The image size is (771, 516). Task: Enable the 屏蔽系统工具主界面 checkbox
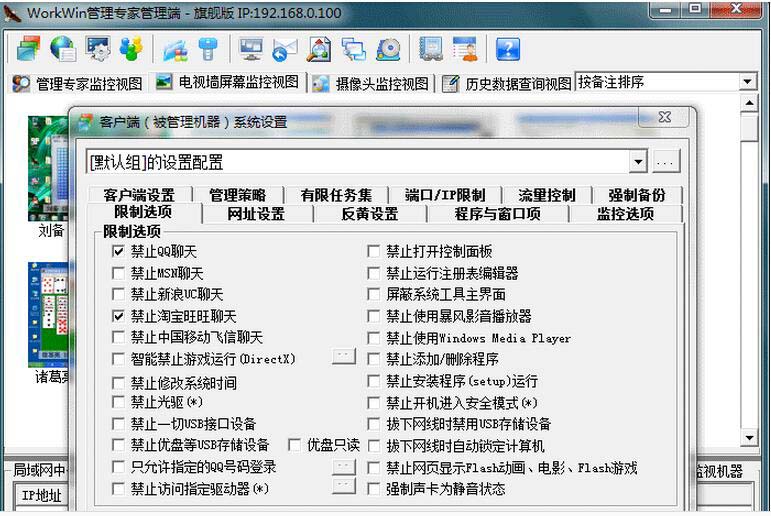pos(374,294)
